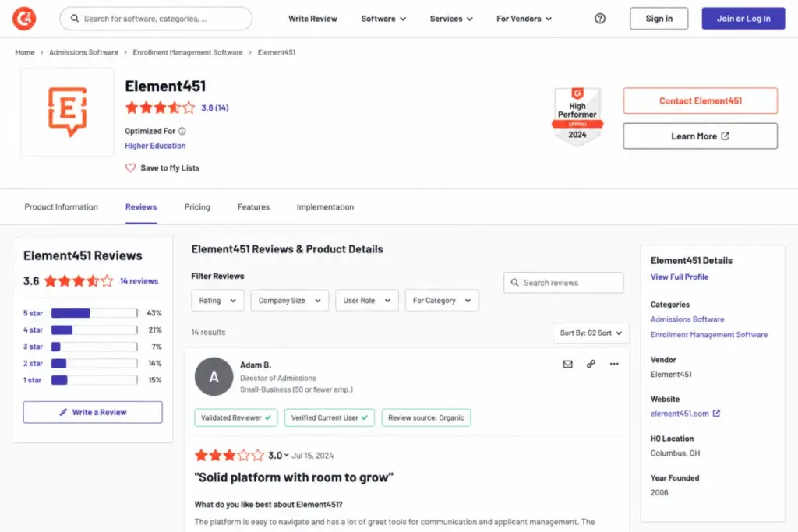This screenshot has height=532, width=798.
Task: Open the Software dropdown menu
Action: coord(383,19)
